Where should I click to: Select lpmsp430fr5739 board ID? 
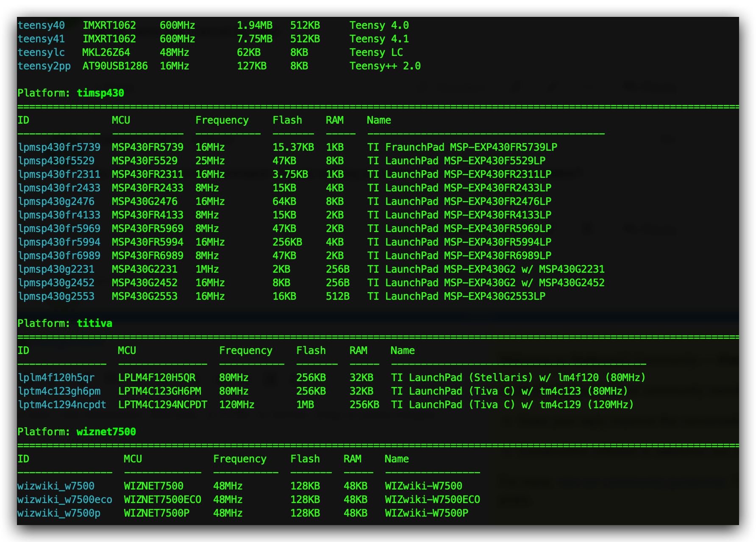tap(59, 147)
